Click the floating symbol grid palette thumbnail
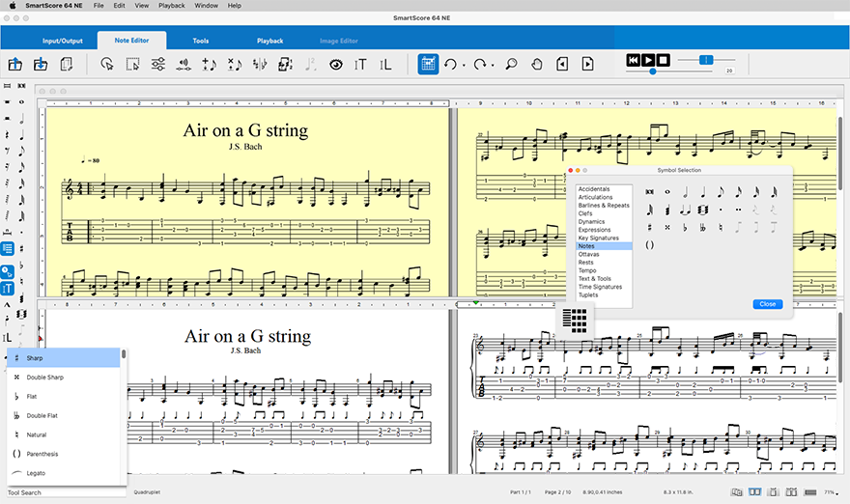Image resolution: width=850 pixels, height=504 pixels. (x=575, y=320)
